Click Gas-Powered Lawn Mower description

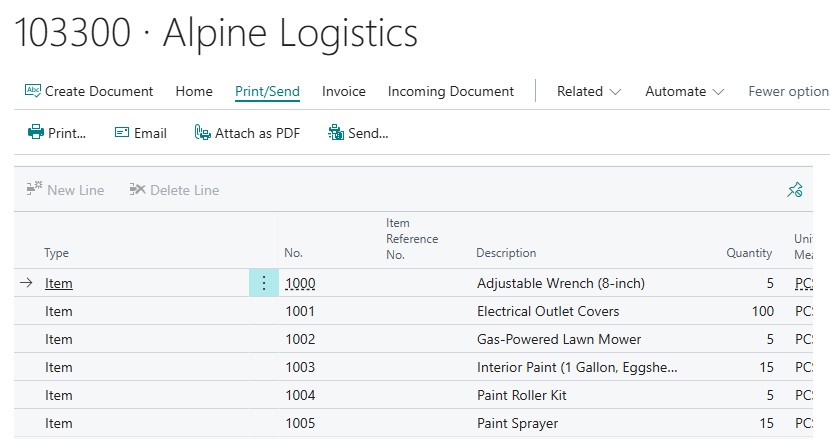point(559,339)
